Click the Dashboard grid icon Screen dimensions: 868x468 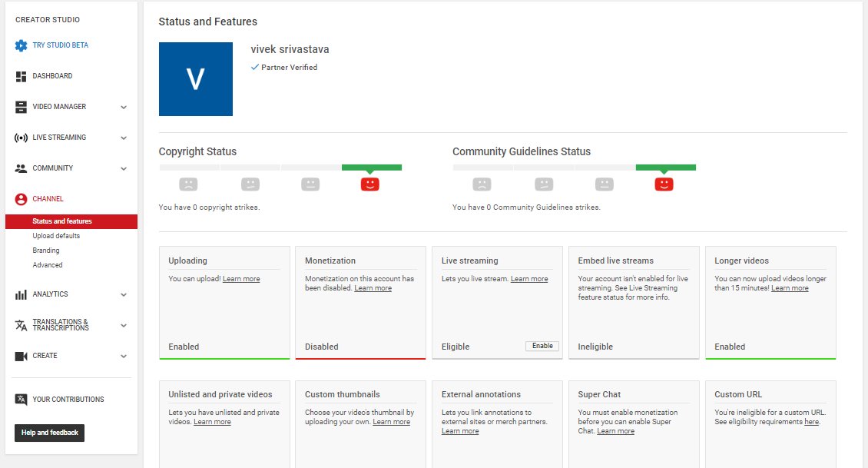point(21,76)
